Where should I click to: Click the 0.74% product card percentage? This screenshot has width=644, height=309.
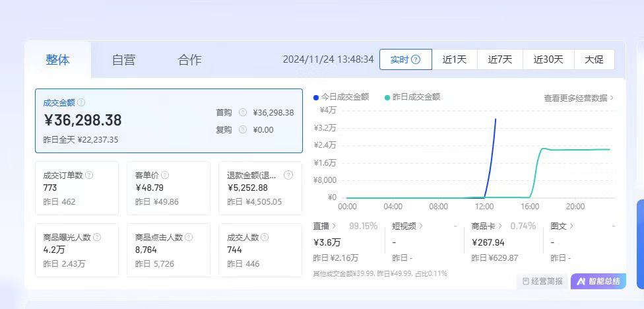(x=523, y=226)
